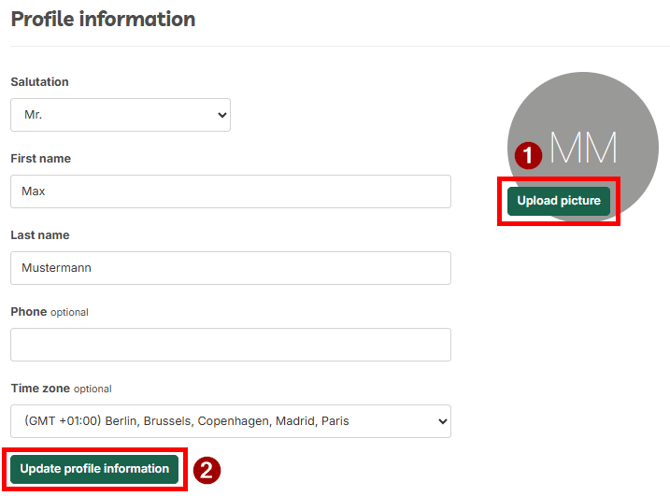This screenshot has width=670, height=496.
Task: Click the Phone label text
Action: (29, 312)
